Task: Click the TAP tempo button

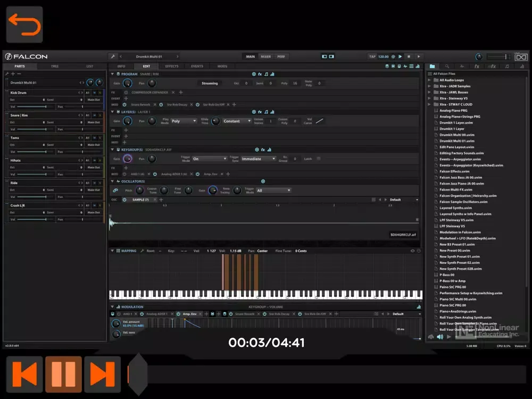Action: pyautogui.click(x=372, y=57)
